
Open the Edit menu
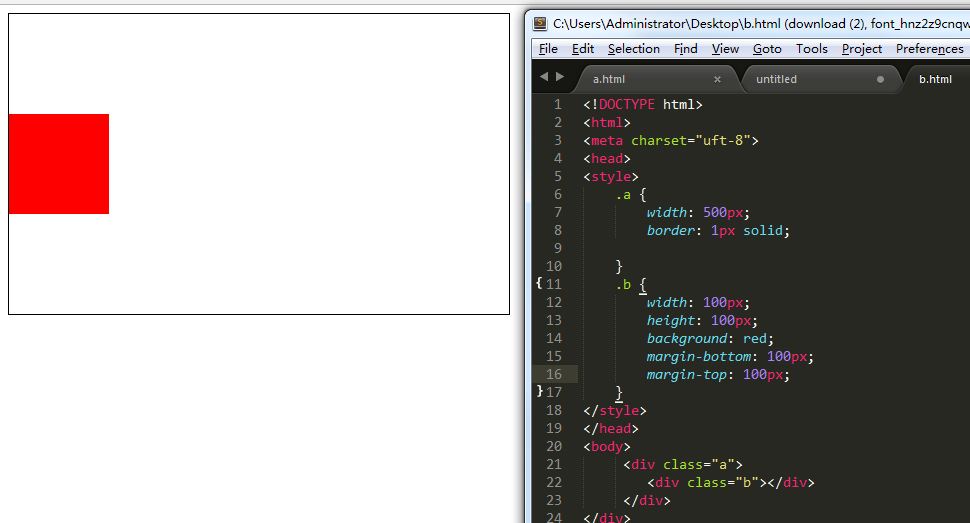pyautogui.click(x=583, y=49)
